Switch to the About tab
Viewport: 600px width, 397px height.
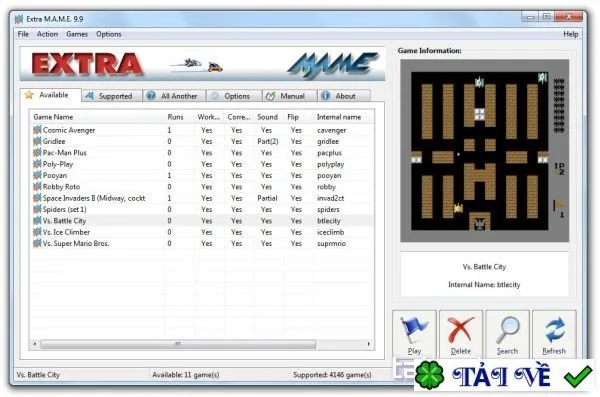tap(344, 96)
